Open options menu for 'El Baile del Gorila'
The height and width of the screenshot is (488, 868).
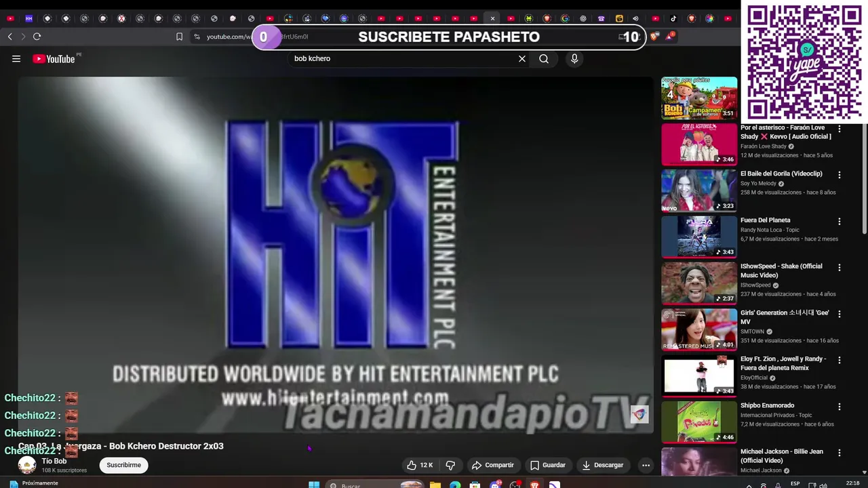(840, 175)
